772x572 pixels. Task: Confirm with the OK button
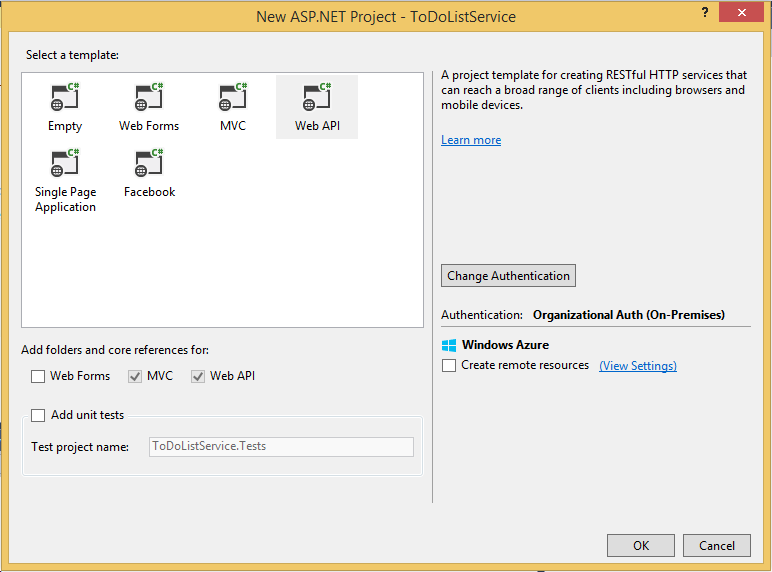pos(641,545)
